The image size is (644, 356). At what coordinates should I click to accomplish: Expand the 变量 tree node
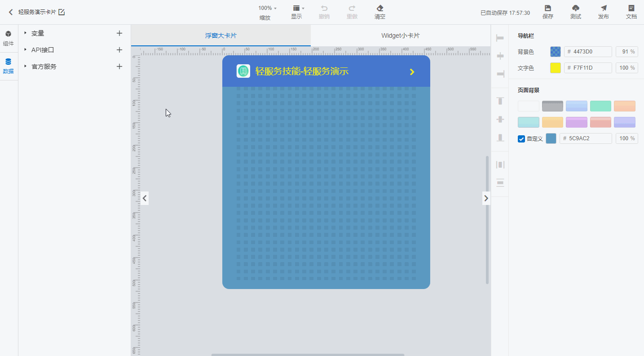[x=25, y=33]
